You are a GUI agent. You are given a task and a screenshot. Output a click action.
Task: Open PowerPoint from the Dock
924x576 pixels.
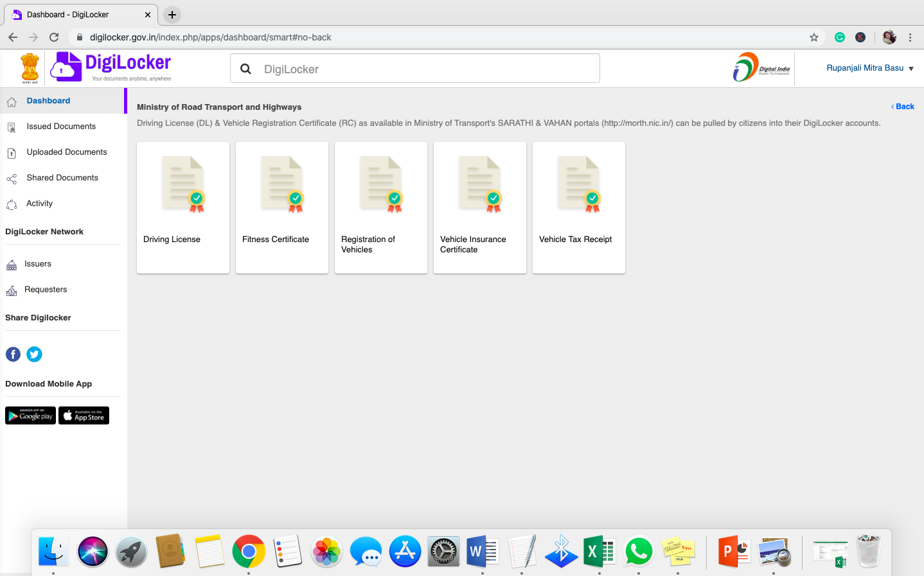[734, 552]
